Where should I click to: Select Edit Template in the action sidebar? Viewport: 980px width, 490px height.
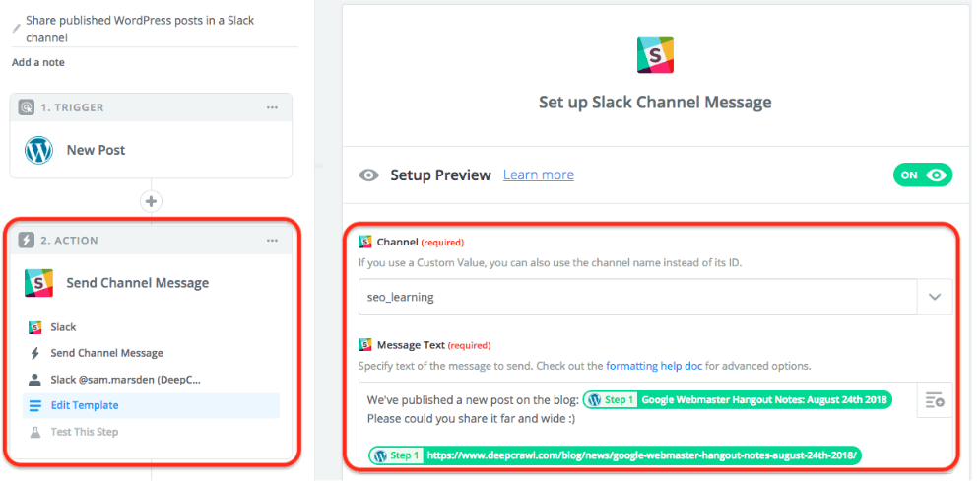click(87, 405)
